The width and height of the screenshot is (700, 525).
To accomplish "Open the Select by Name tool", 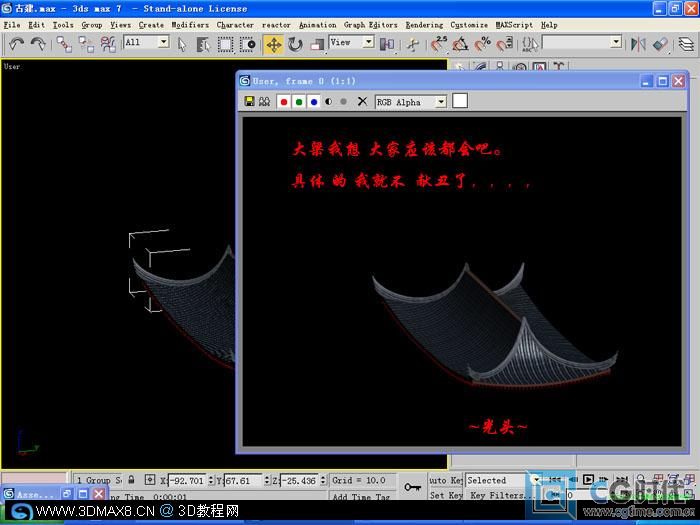I will click(203, 44).
